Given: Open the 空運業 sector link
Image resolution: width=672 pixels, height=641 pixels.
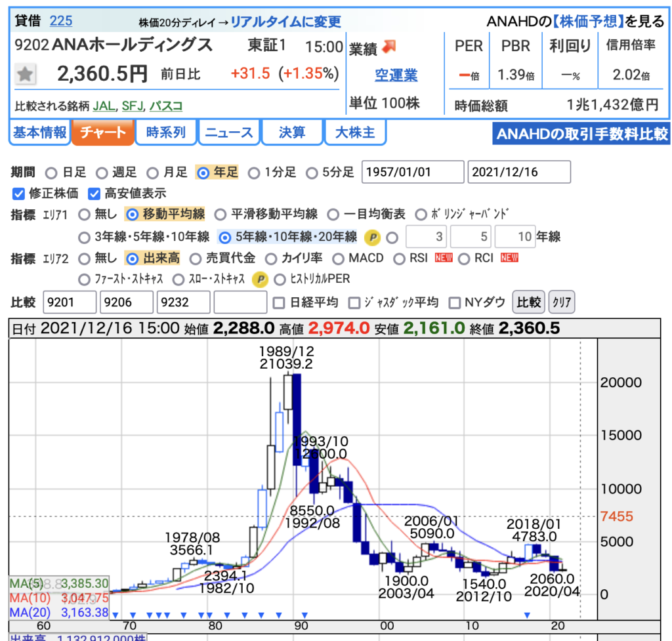Looking at the screenshot, I should click(396, 75).
